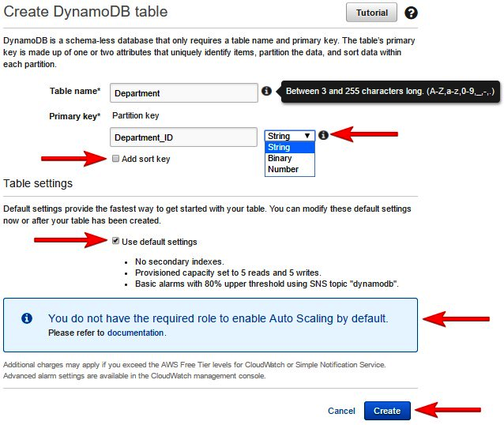Open the partition key type dropdown
Image resolution: width=504 pixels, height=425 pixels.
(290, 136)
